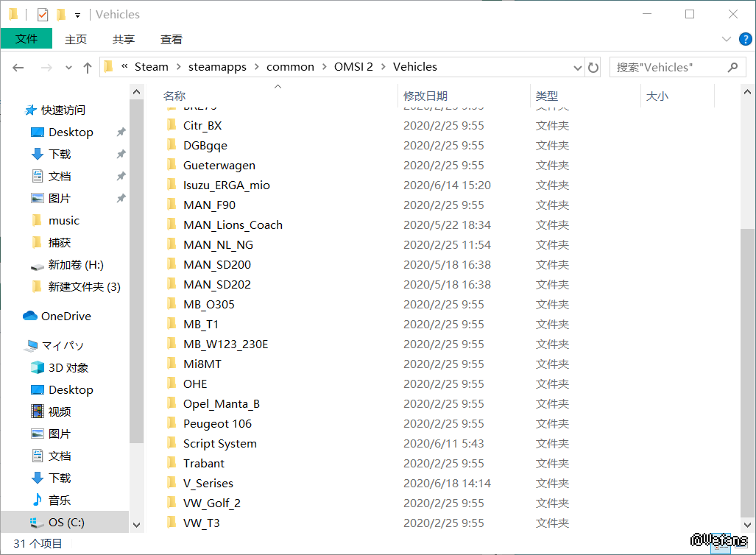
Task: Click the file list scroll down arrow
Action: coord(747,525)
